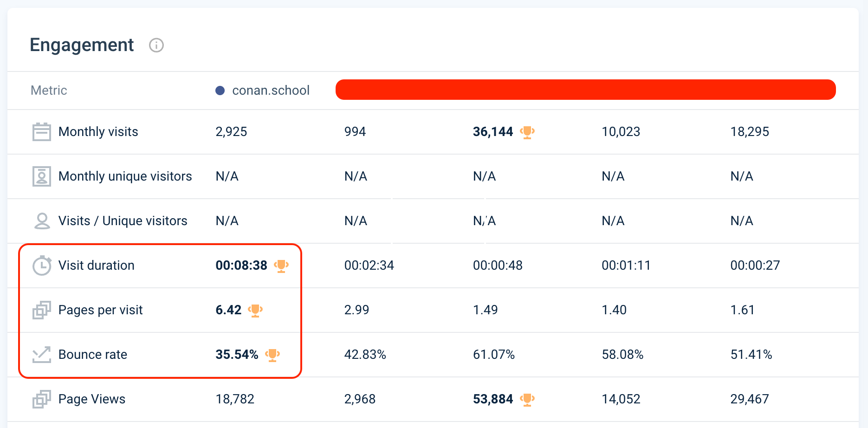
Task: Select the 00:01:11 visit duration value
Action: pyautogui.click(x=626, y=266)
